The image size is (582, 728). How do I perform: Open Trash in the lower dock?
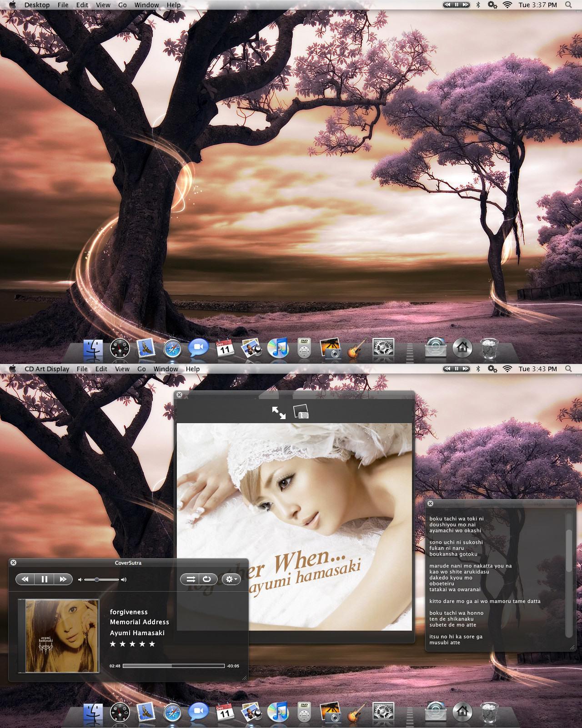coord(489,713)
